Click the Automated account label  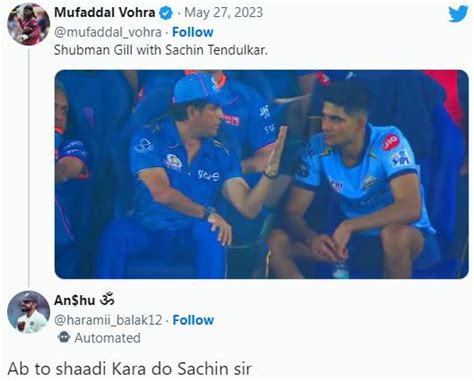[x=107, y=338]
